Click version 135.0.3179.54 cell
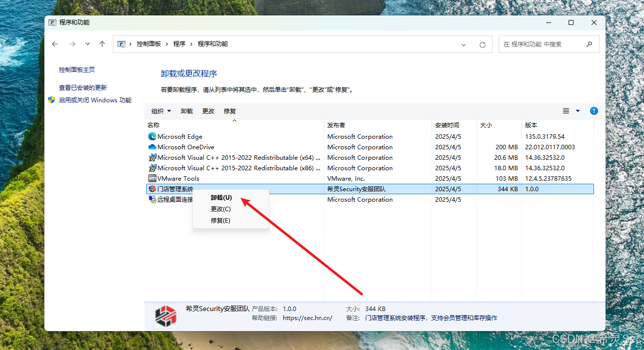The image size is (644, 350). (x=545, y=136)
